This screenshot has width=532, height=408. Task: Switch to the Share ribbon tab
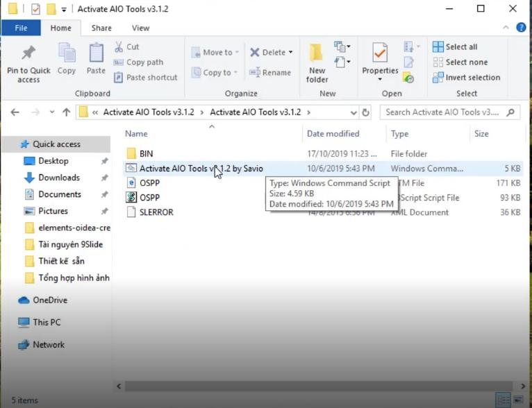(x=101, y=28)
